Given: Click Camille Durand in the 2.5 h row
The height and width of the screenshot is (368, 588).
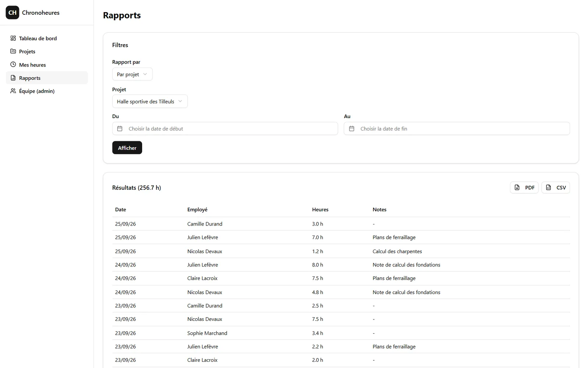Looking at the screenshot, I should tap(205, 306).
